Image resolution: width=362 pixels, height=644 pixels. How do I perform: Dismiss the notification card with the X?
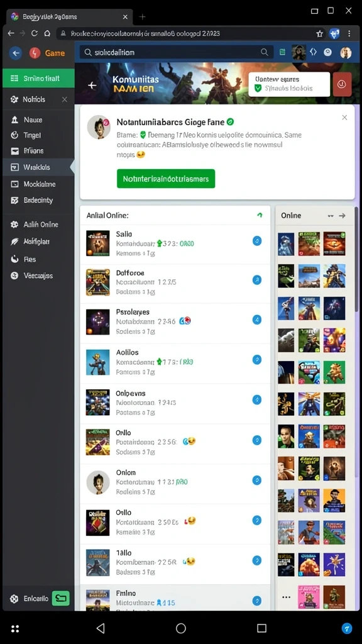tap(344, 118)
